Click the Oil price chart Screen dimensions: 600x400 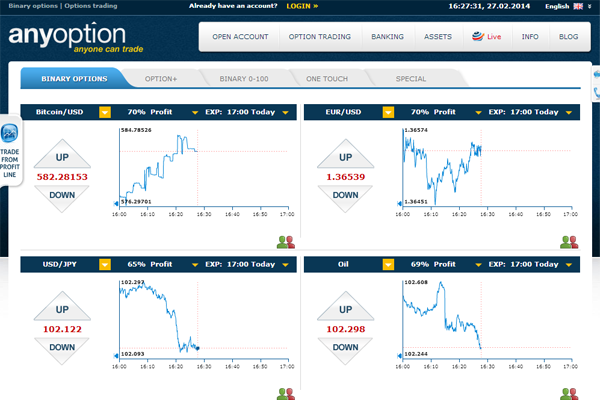487,325
